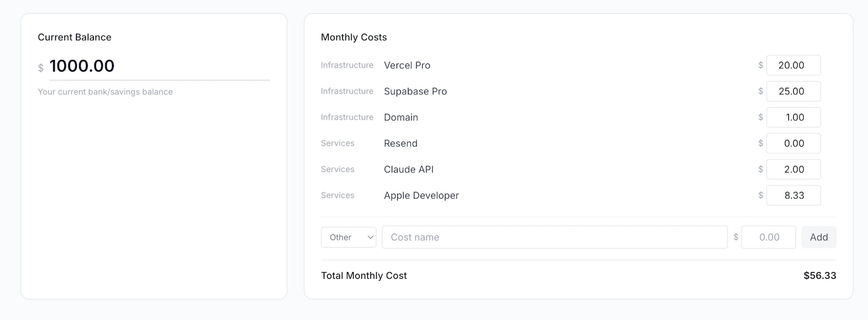Change the Vercel Pro cost field
The width and height of the screenshot is (868, 320).
pyautogui.click(x=793, y=65)
